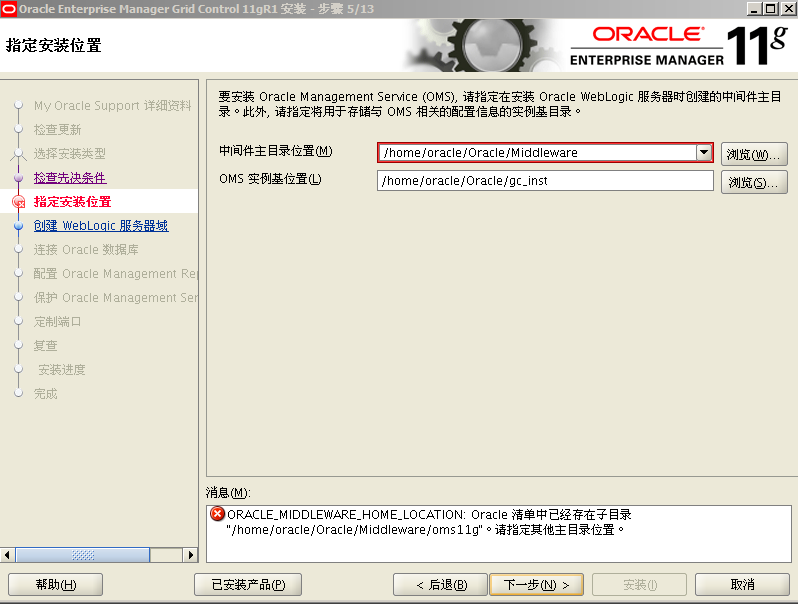Click the 安装进度 step
Viewport: 798px width, 604px height.
[x=62, y=369]
